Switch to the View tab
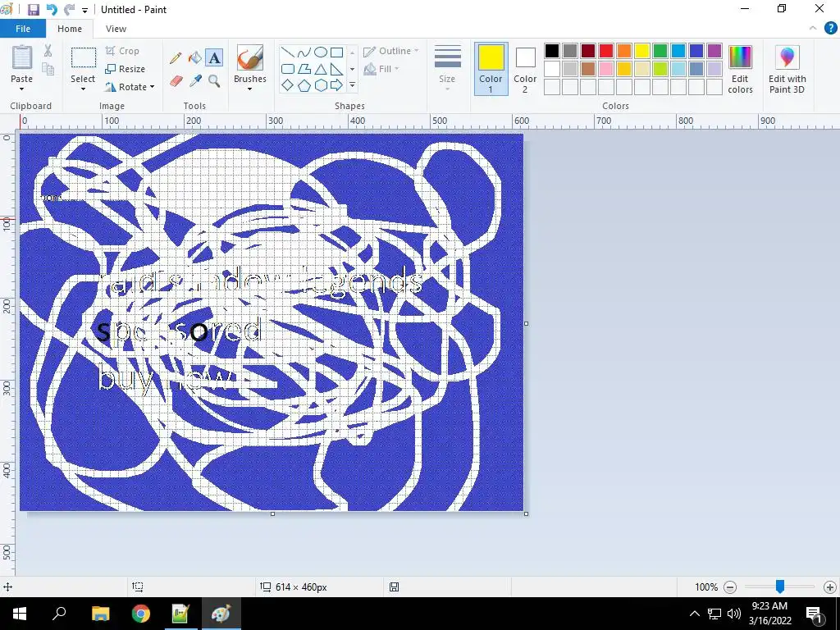The image size is (840, 630). [116, 29]
